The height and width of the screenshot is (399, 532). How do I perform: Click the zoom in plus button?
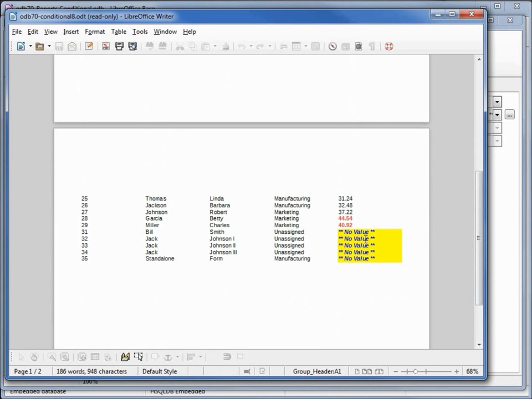click(x=457, y=371)
